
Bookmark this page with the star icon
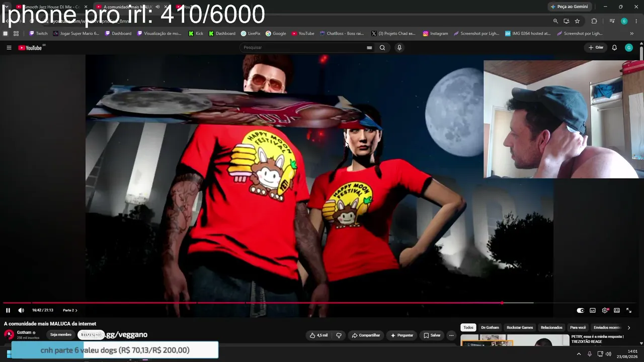(577, 21)
